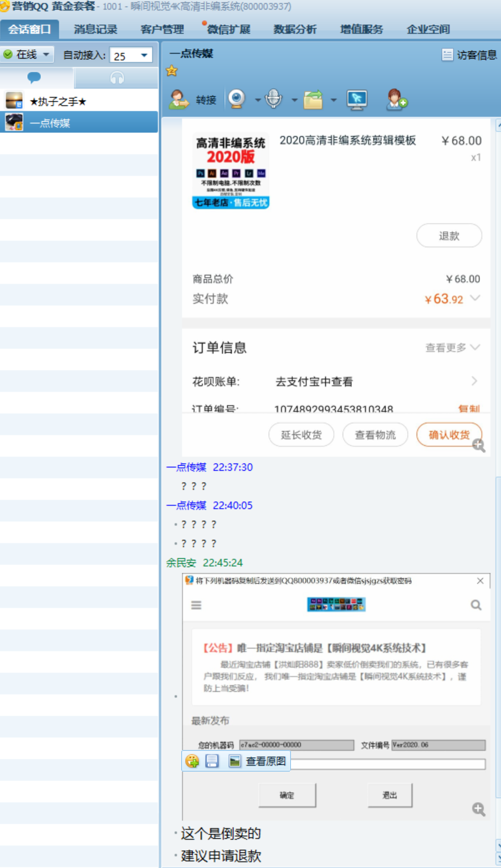501x868 pixels.
Task: Expand the microphone options arrow
Action: (x=294, y=100)
